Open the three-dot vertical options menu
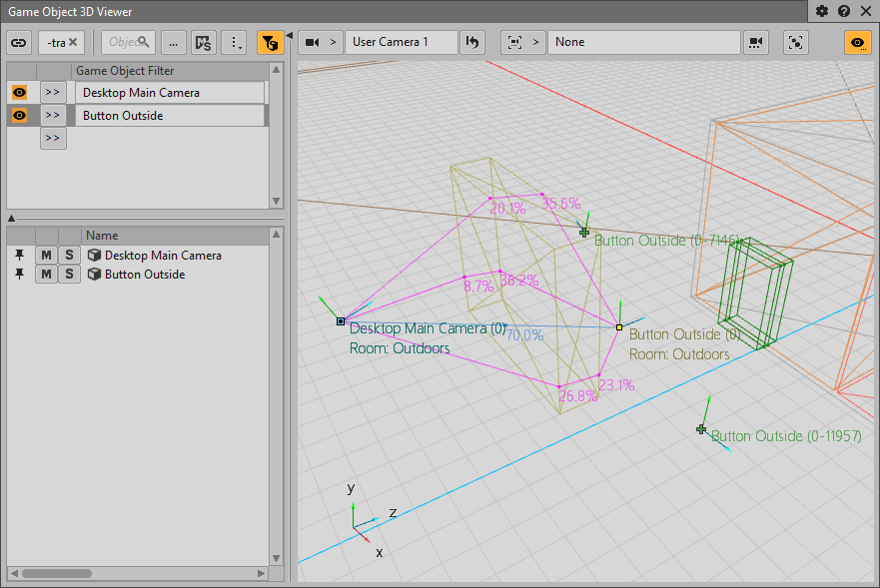Screen dimensions: 880x588 [x=234, y=42]
